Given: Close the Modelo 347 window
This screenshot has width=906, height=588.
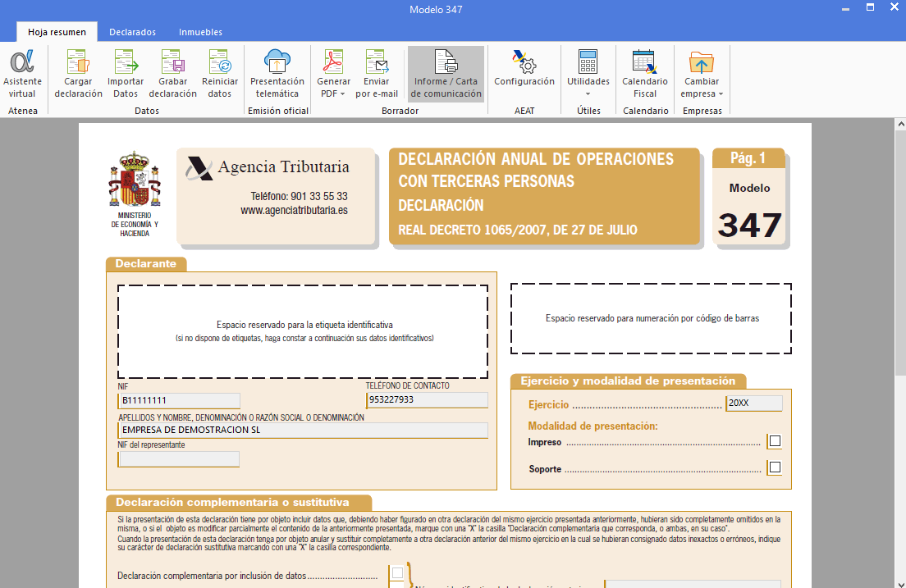Looking at the screenshot, I should pos(894,7).
